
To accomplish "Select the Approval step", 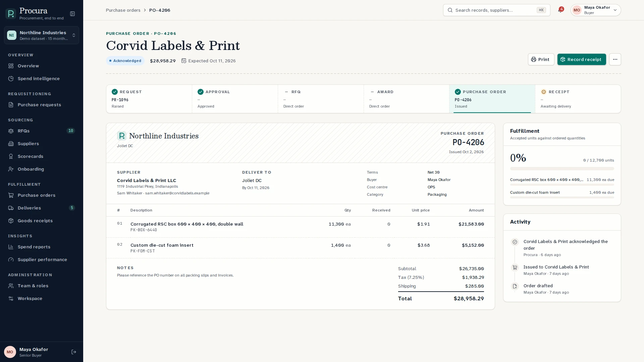I will [235, 99].
